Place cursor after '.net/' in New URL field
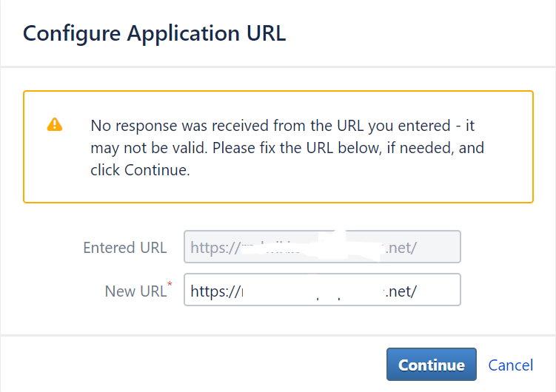The image size is (556, 392). (x=418, y=291)
